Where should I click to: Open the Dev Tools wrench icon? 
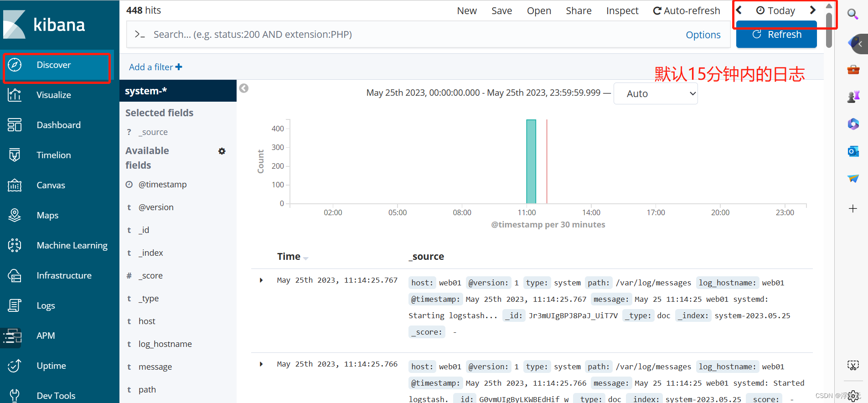click(x=15, y=395)
